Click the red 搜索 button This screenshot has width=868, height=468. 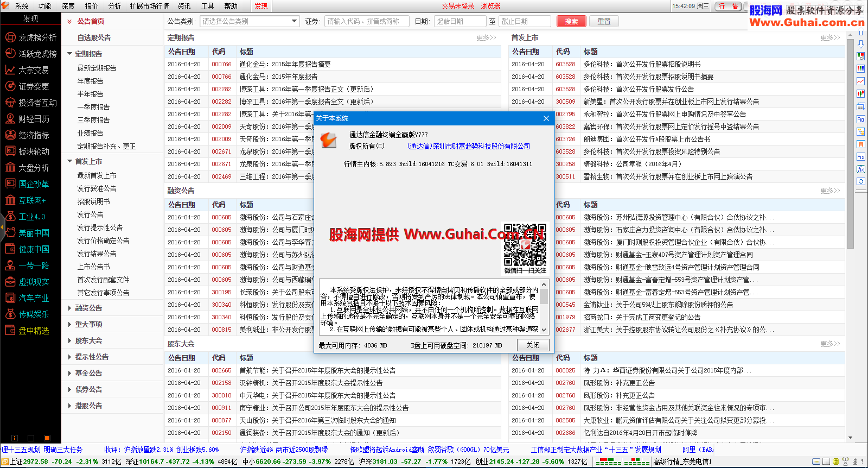[x=571, y=21]
